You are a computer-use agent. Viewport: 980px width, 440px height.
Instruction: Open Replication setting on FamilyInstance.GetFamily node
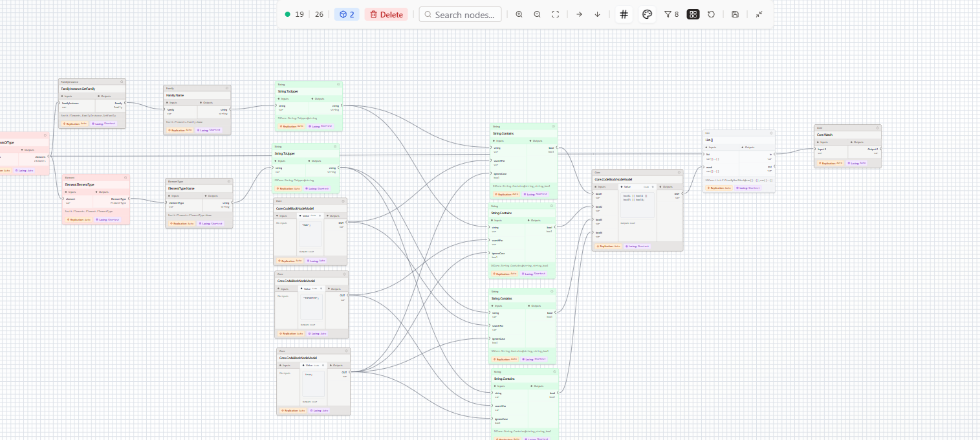click(75, 123)
